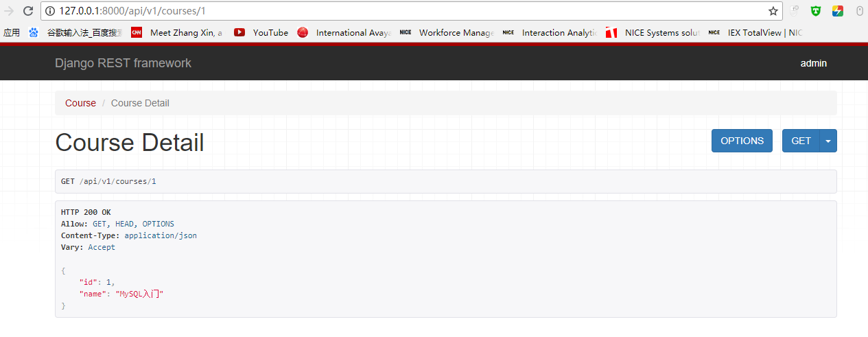
Task: Click the GET button
Action: (801, 141)
